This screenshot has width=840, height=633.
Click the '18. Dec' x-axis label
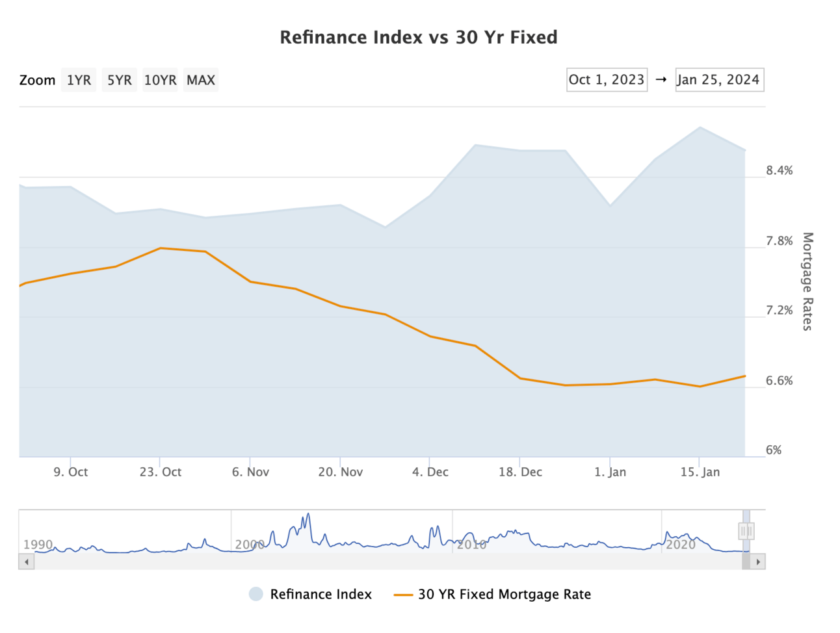pos(520,472)
